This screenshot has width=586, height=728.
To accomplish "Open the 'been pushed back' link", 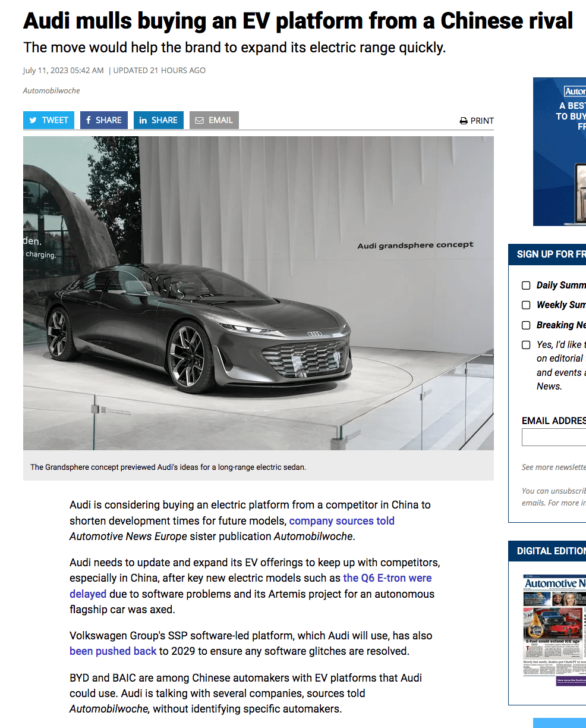I will click(x=113, y=651).
